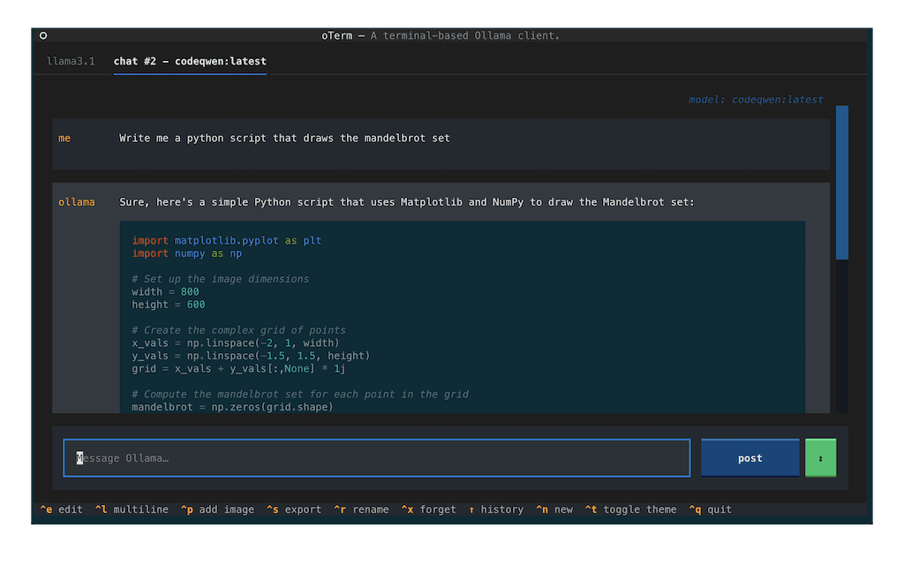
Task: Click ^x forget in the footer
Action: (429, 509)
